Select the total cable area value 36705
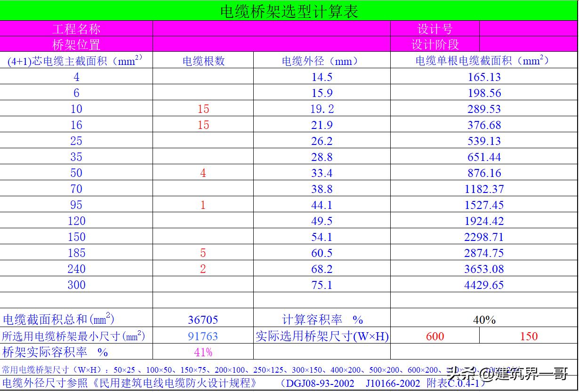Image resolution: width=579 pixels, height=392 pixels. pos(203,320)
